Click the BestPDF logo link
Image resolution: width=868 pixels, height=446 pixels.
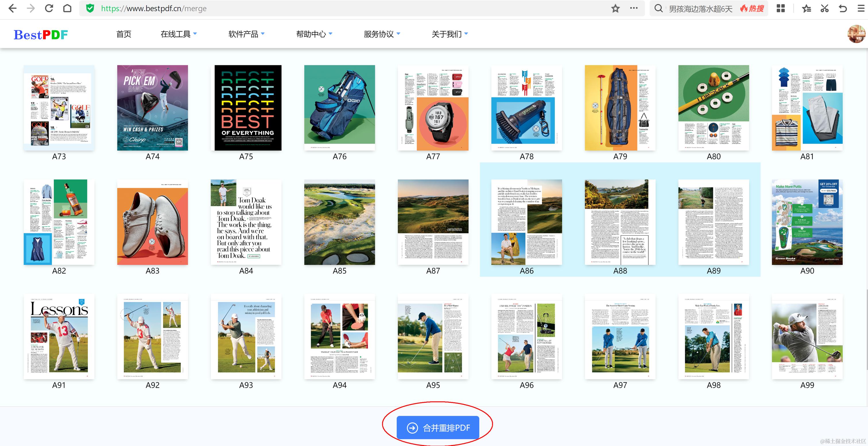point(41,34)
